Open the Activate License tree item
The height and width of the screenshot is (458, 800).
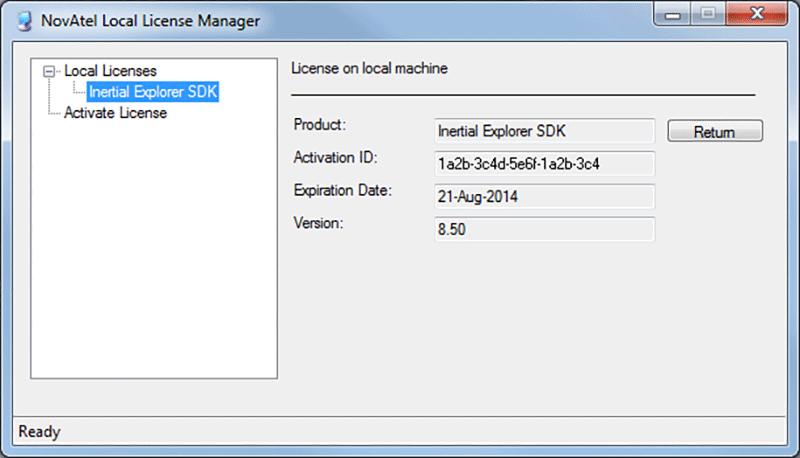pyautogui.click(x=115, y=113)
